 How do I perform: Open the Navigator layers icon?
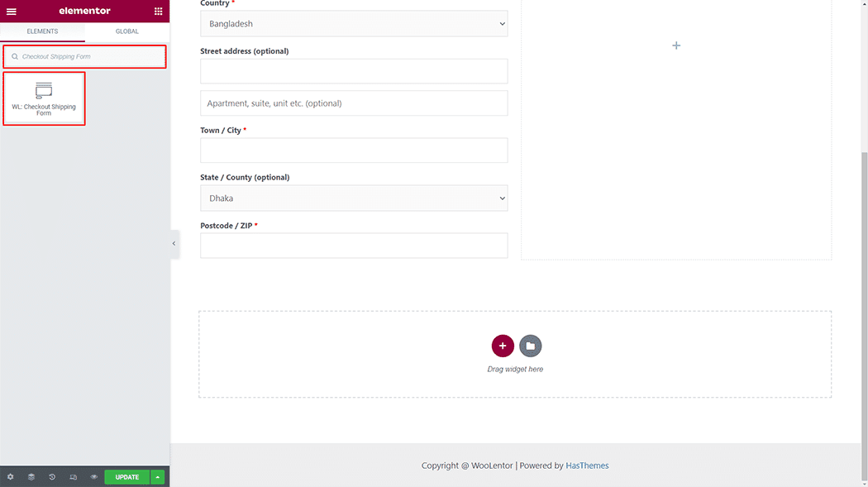(31, 477)
